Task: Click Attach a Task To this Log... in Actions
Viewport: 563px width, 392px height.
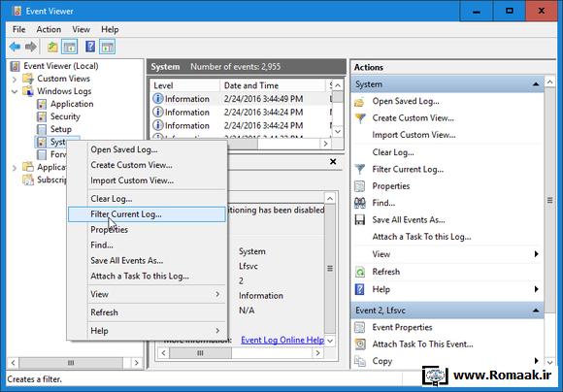Action: 421,237
